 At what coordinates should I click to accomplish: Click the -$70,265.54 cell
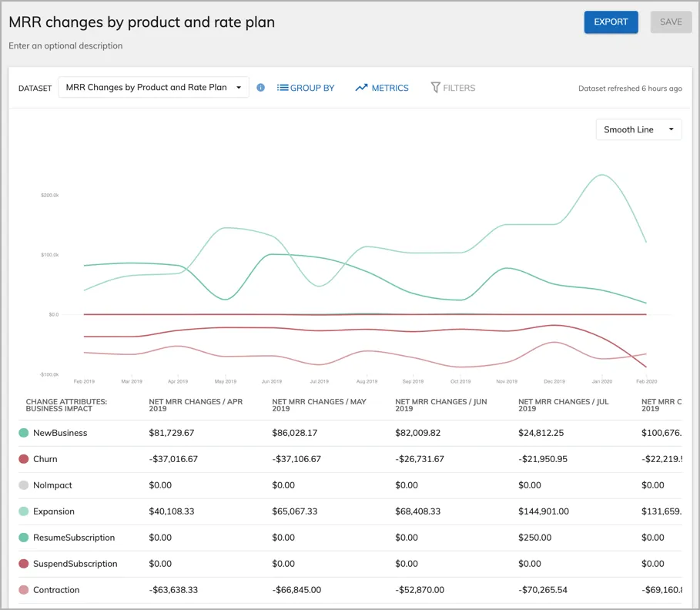coord(543,590)
